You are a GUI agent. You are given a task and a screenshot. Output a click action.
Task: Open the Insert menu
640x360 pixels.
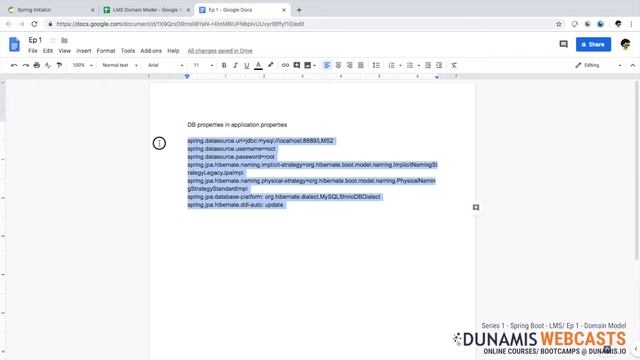point(84,51)
